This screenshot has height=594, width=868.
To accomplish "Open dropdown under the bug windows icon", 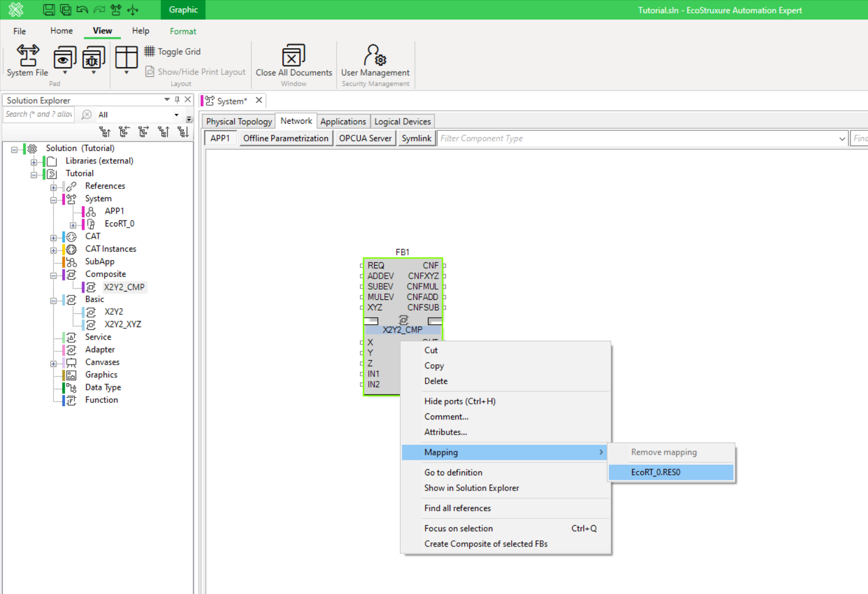I will [x=93, y=73].
